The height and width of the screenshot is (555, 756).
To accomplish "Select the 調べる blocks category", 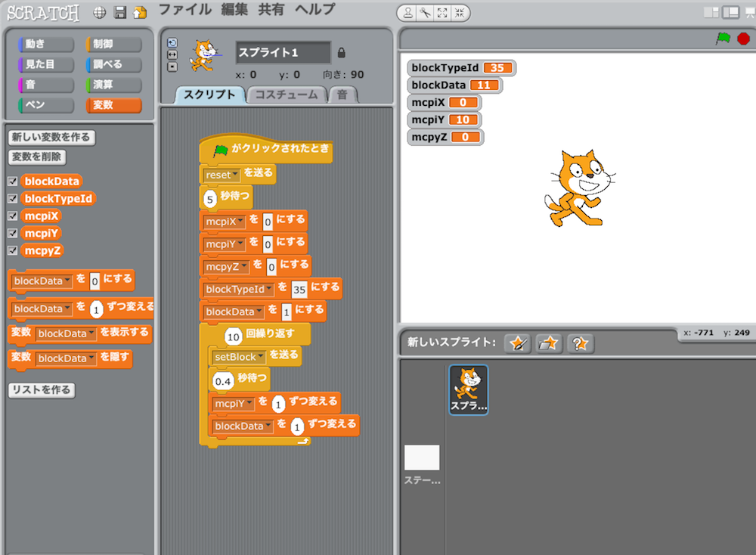I will tap(114, 64).
